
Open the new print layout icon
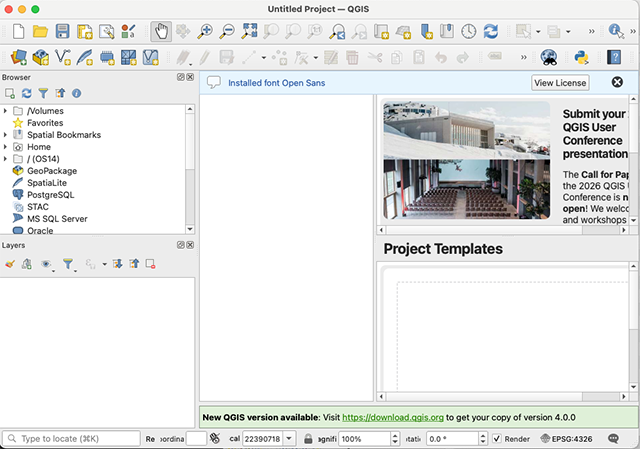85,32
